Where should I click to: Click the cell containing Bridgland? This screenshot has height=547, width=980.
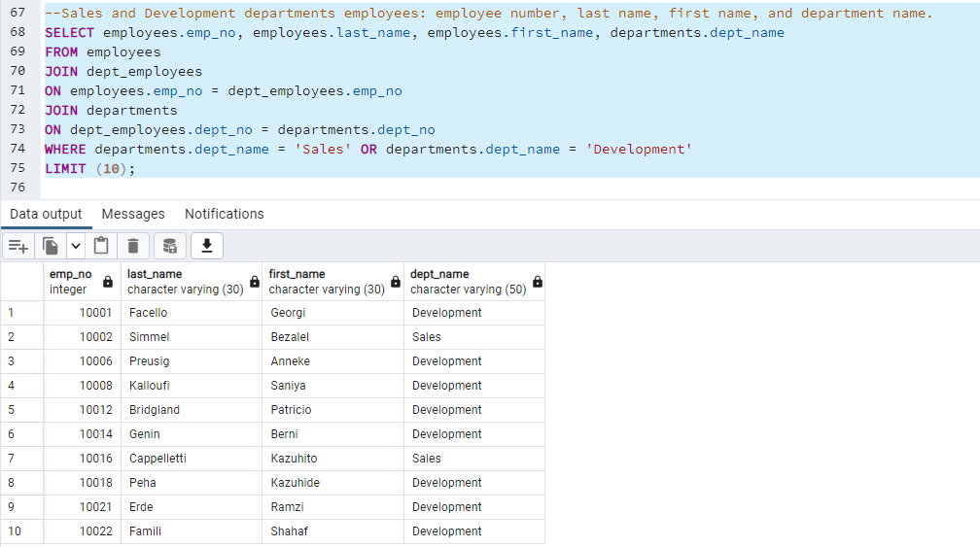(192, 410)
